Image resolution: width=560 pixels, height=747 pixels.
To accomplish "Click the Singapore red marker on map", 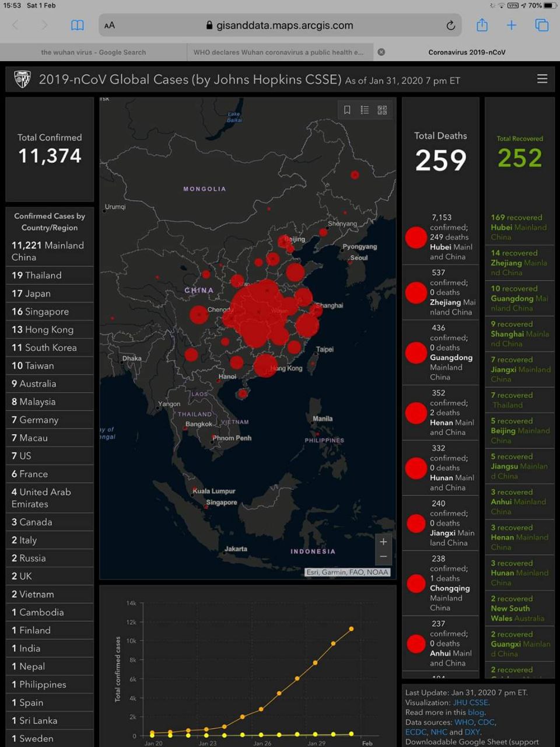I will click(x=207, y=507).
